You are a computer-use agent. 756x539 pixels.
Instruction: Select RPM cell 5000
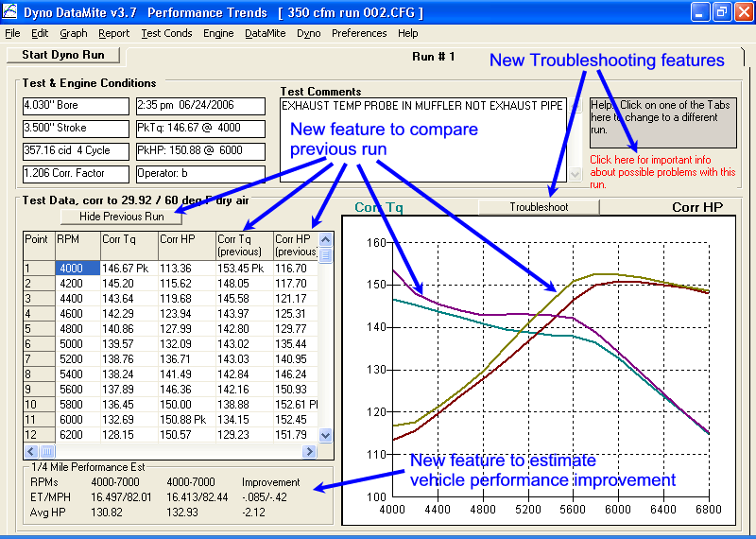pos(77,344)
